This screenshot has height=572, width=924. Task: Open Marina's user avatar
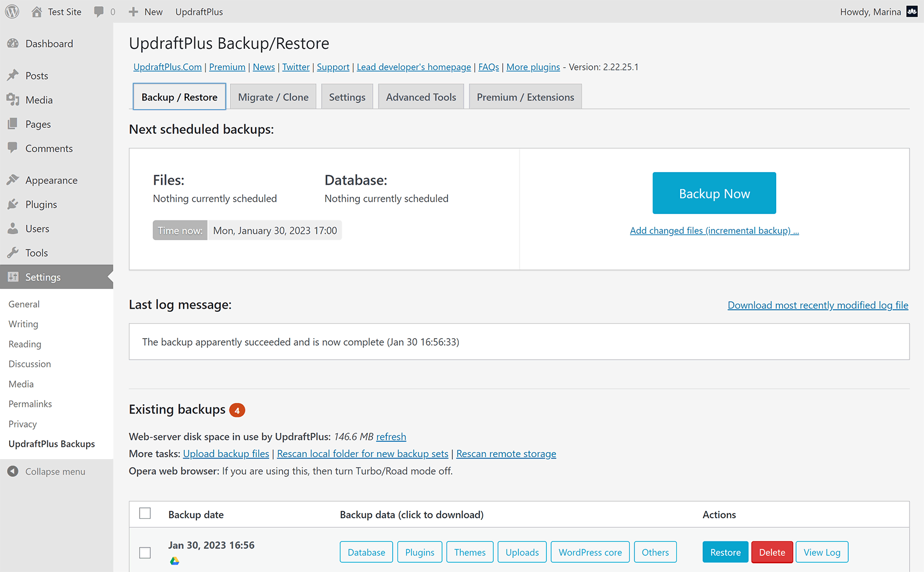912,11
